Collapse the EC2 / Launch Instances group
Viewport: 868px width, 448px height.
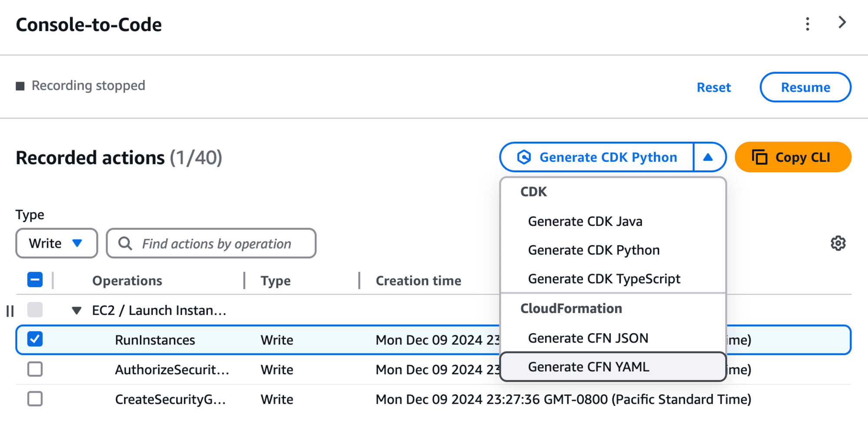tap(76, 311)
